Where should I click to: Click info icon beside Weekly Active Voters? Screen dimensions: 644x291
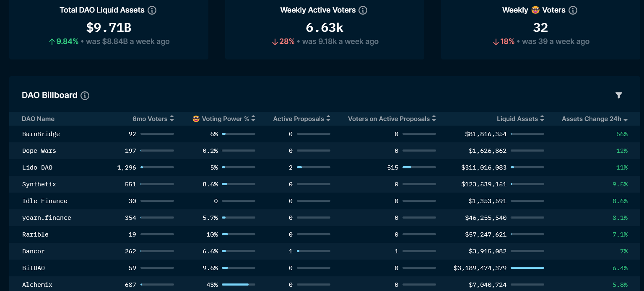click(x=363, y=10)
